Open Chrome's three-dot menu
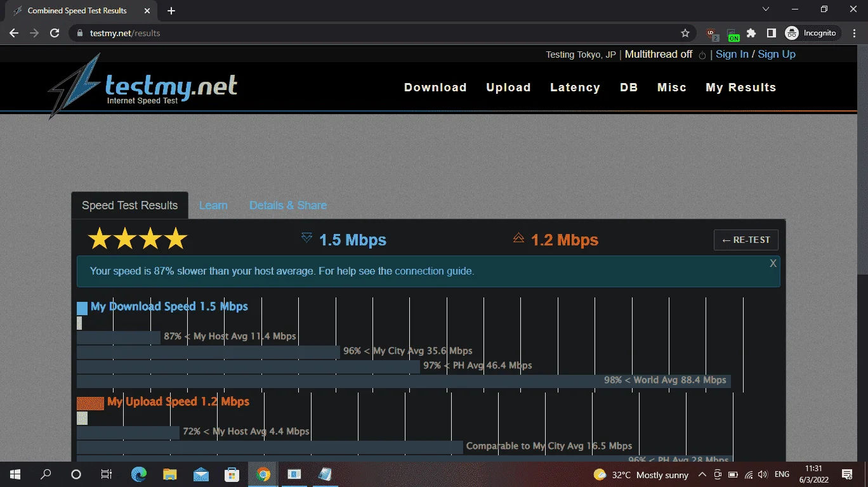 tap(853, 33)
